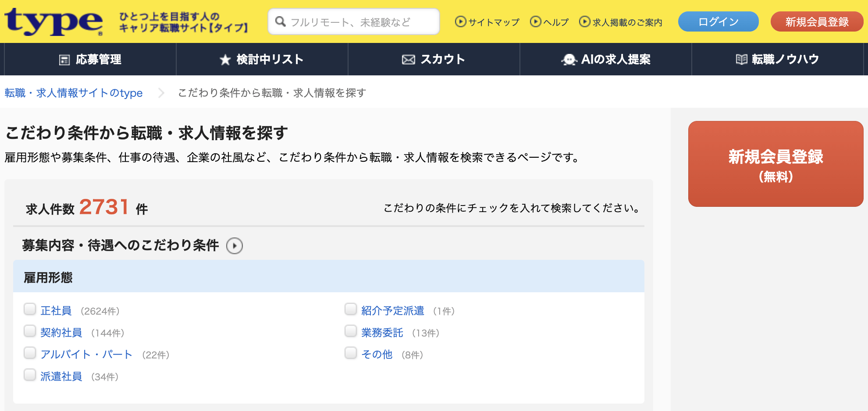This screenshot has height=411, width=868.
Task: Click the こだわり条件から転職・求人情報を探す page title
Action: click(146, 133)
